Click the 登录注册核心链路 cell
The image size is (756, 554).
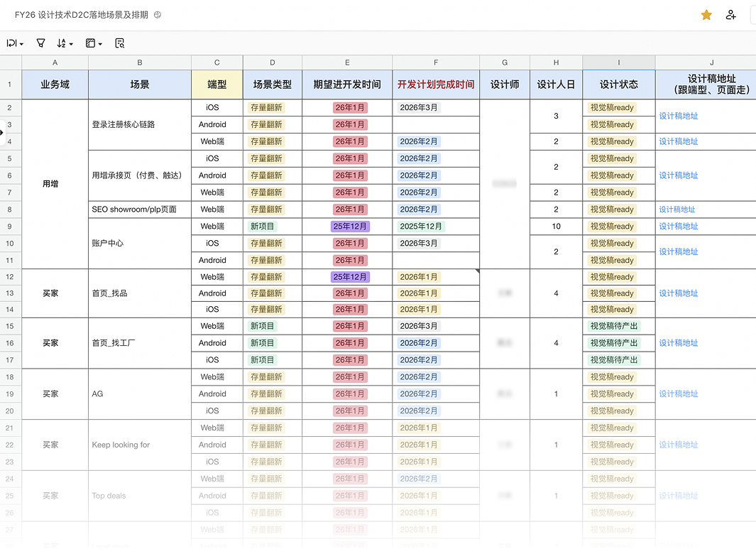tap(140, 124)
